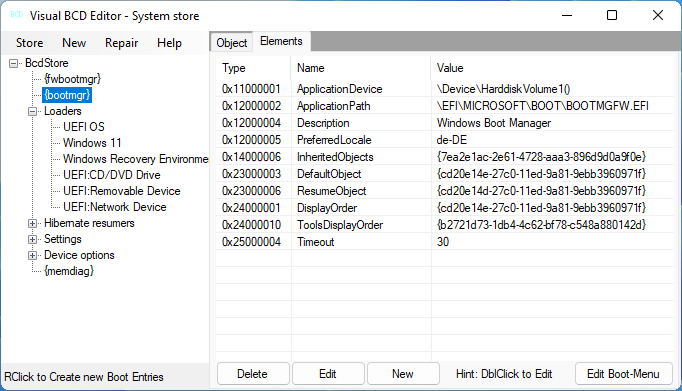Collapse the BcdStore root node
The image size is (682, 391).
[x=14, y=63]
